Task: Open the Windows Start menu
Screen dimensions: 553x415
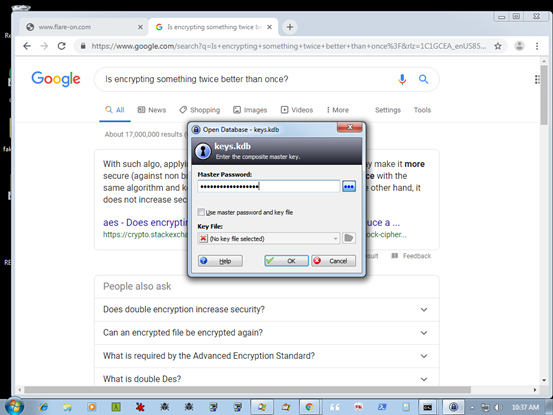Action: click(x=14, y=407)
